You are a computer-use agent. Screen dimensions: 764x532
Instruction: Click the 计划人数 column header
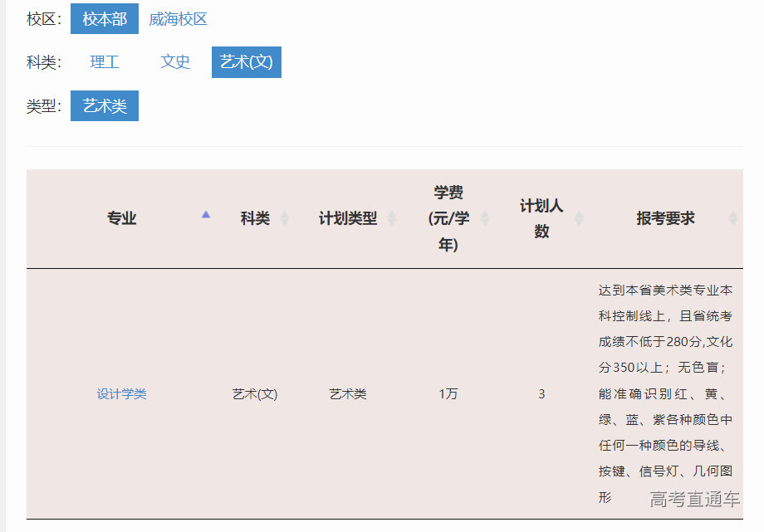pyautogui.click(x=541, y=217)
